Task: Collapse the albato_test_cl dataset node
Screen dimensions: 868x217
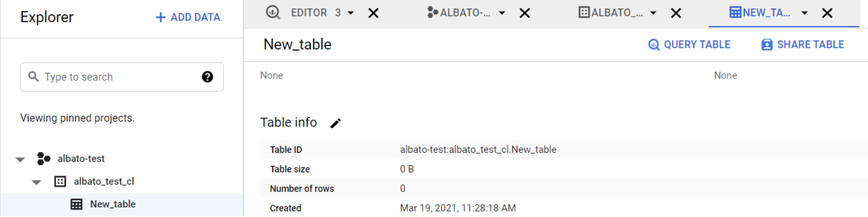Action: (36, 182)
